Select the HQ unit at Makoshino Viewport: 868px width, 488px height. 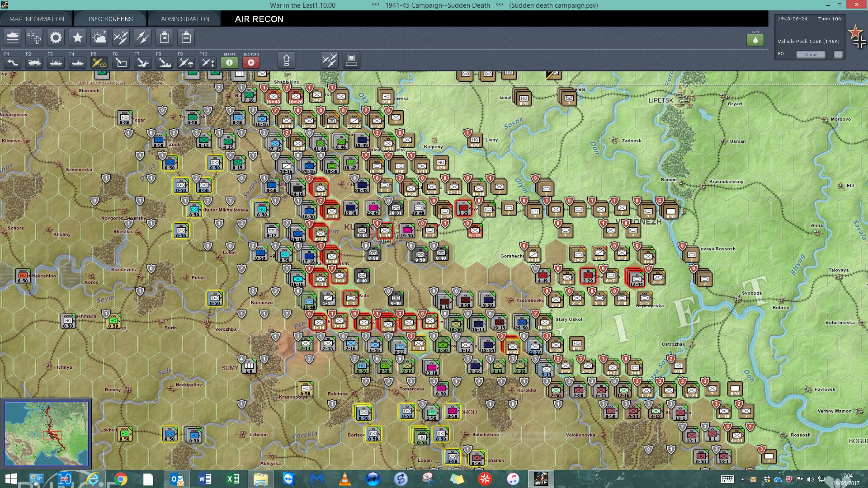coord(23,276)
